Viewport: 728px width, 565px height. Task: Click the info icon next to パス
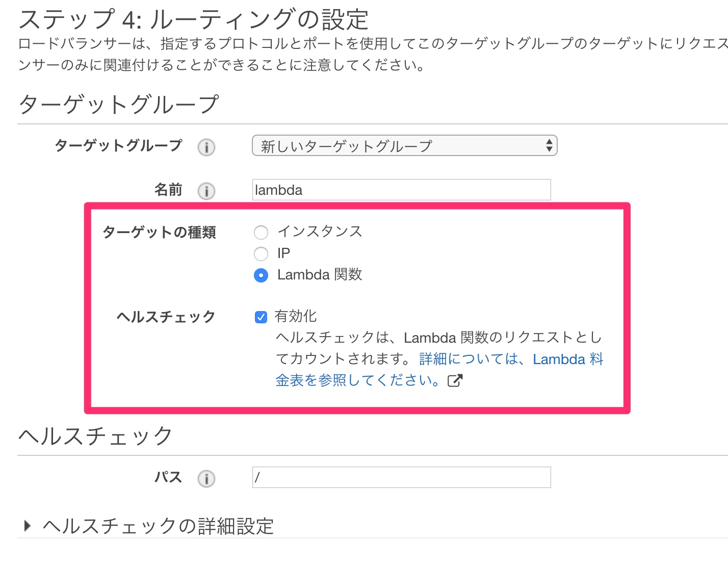pyautogui.click(x=206, y=478)
